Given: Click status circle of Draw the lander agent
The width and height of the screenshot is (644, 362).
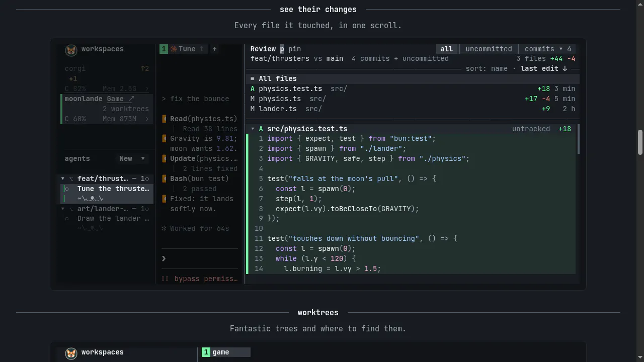Looking at the screenshot, I should pos(67,218).
